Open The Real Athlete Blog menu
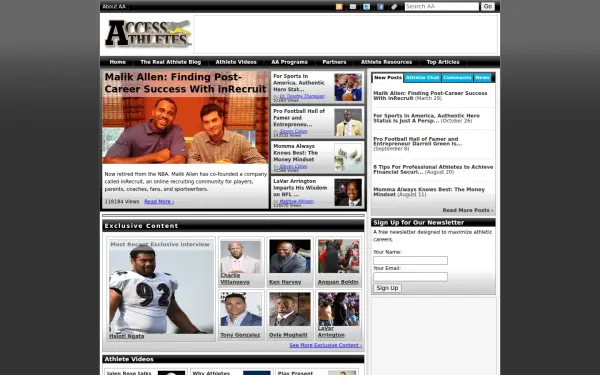Image resolution: width=600 pixels, height=375 pixels. tap(170, 62)
